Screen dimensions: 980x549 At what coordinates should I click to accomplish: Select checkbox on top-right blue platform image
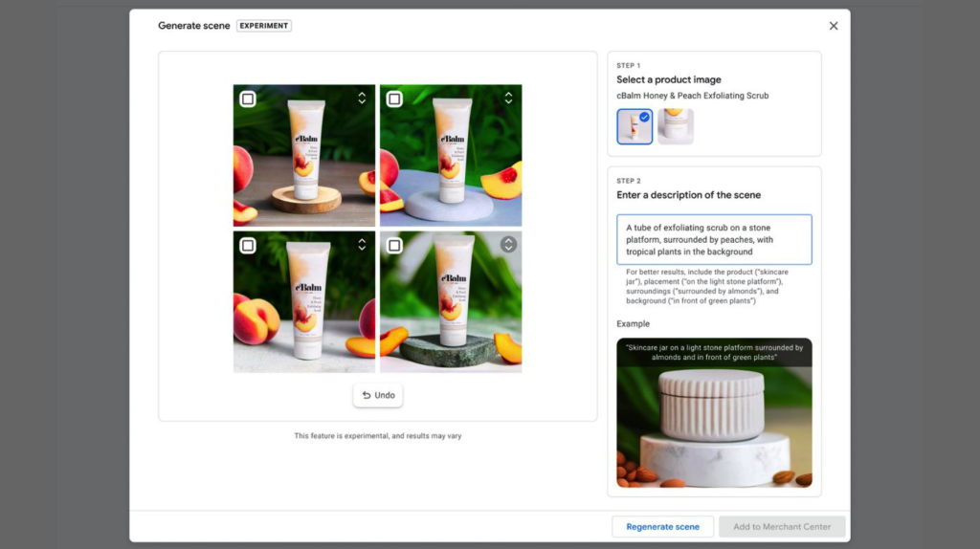click(394, 99)
